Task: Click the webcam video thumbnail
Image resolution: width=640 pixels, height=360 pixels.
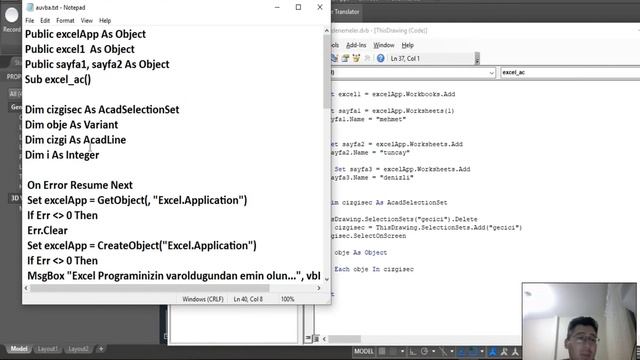Action: coord(579,321)
